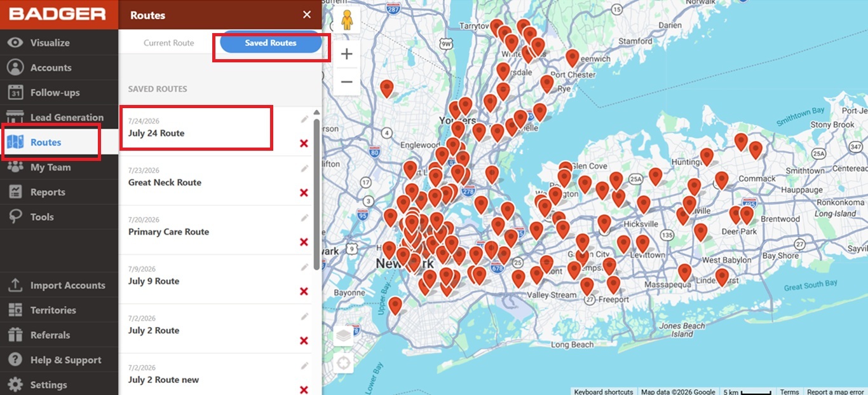This screenshot has height=395, width=868.
Task: Click the 5 km scale bar
Action: click(747, 391)
